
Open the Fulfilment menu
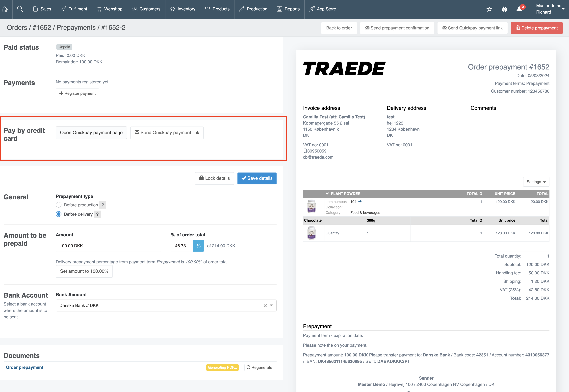pos(74,9)
